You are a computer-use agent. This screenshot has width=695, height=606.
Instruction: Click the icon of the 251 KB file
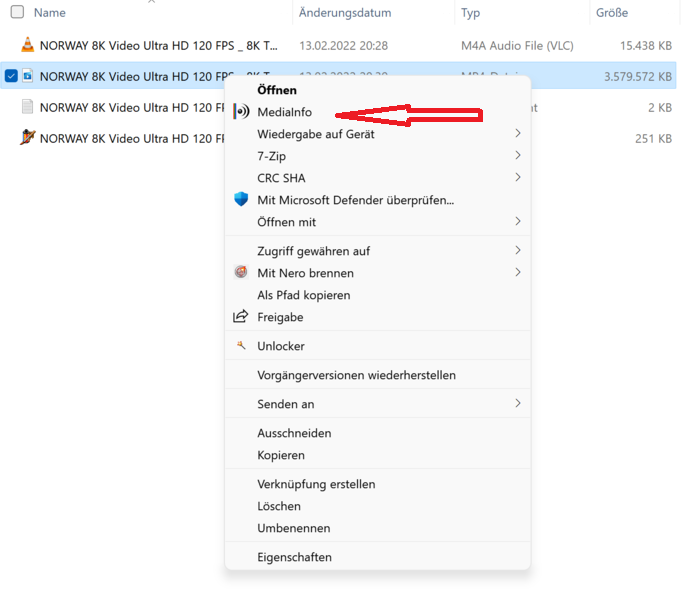pos(28,138)
